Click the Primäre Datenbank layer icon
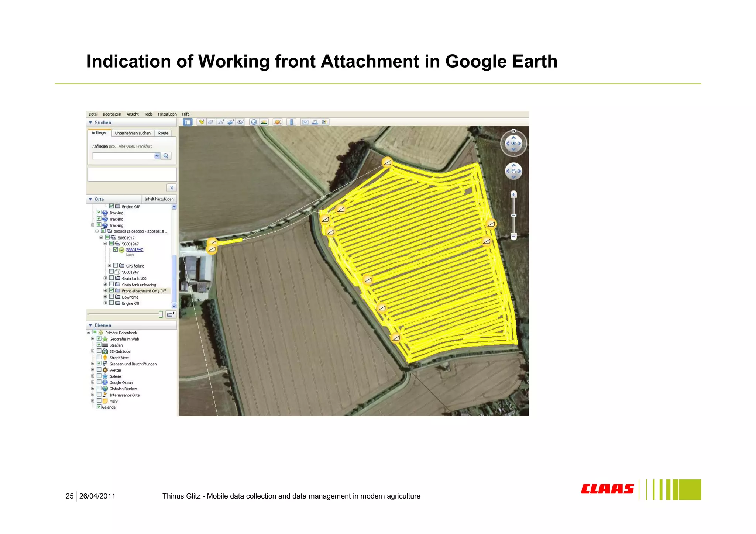756x534 pixels. coord(101,333)
